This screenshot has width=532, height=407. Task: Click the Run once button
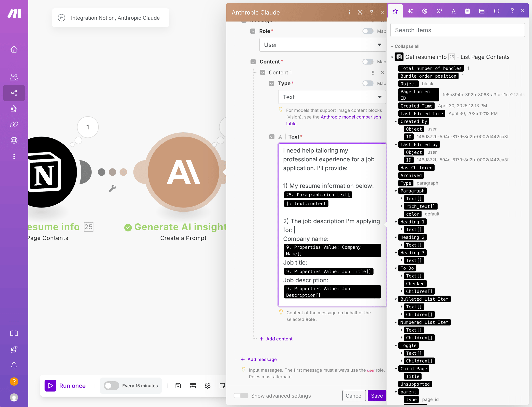tap(65, 386)
